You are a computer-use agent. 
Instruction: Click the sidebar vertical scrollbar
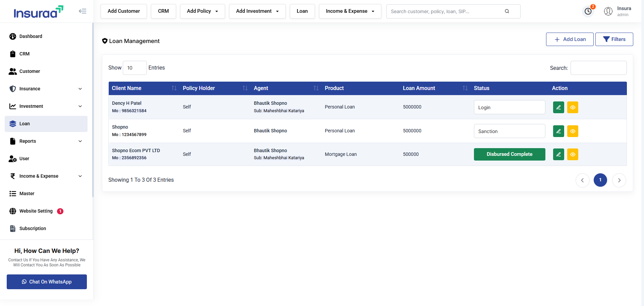coord(93,110)
